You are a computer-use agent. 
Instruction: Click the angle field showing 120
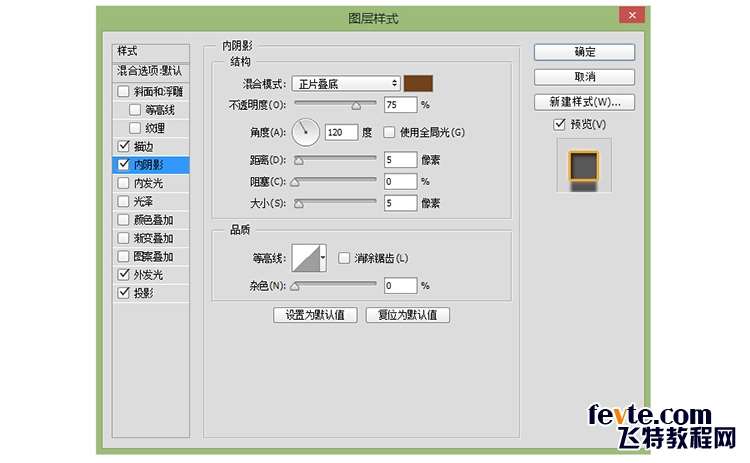click(x=342, y=132)
